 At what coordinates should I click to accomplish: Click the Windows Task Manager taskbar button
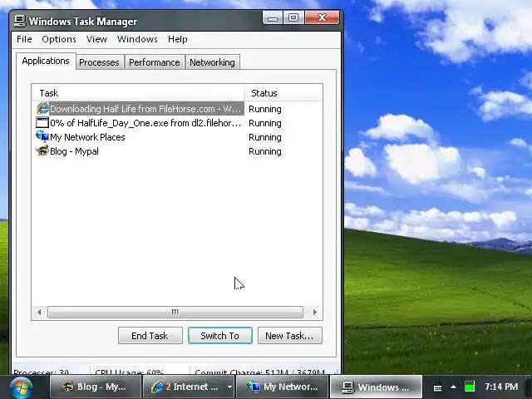(x=376, y=387)
